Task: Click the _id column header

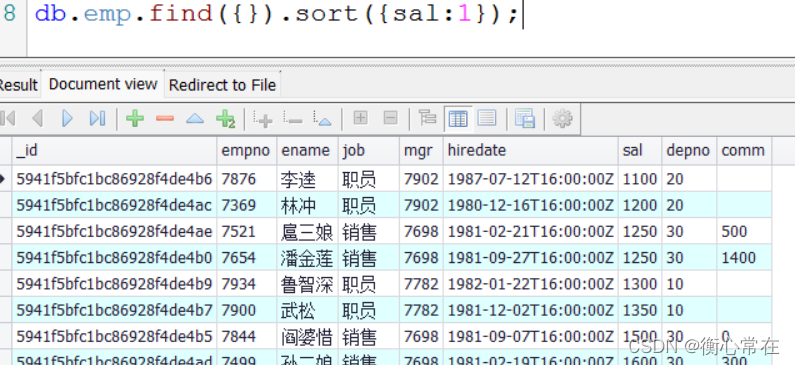Action: (115, 151)
